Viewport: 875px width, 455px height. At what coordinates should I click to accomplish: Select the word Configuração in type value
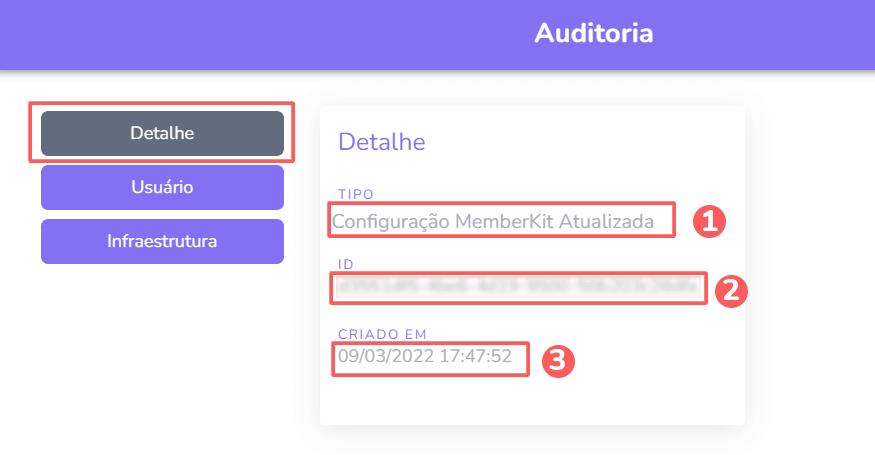click(391, 222)
